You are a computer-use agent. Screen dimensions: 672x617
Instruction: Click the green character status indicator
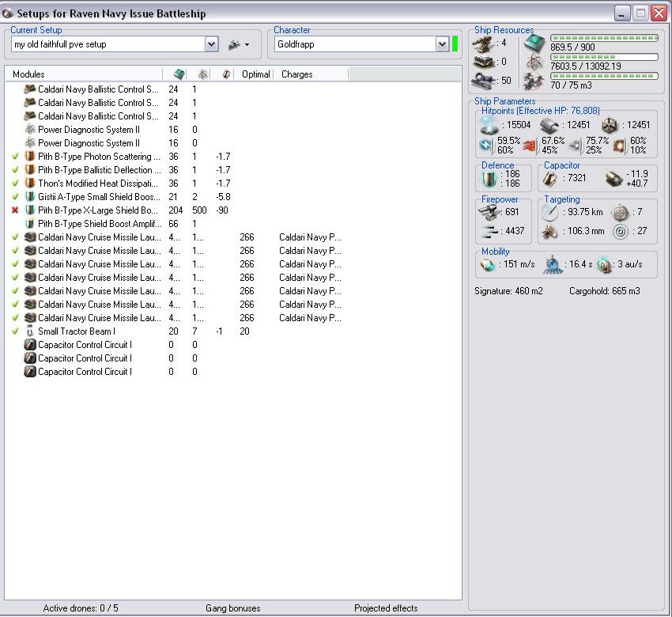(x=455, y=44)
